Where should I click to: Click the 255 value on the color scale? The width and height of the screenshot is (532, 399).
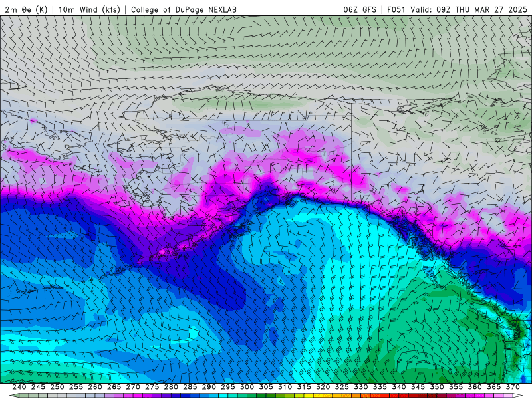[x=76, y=387]
